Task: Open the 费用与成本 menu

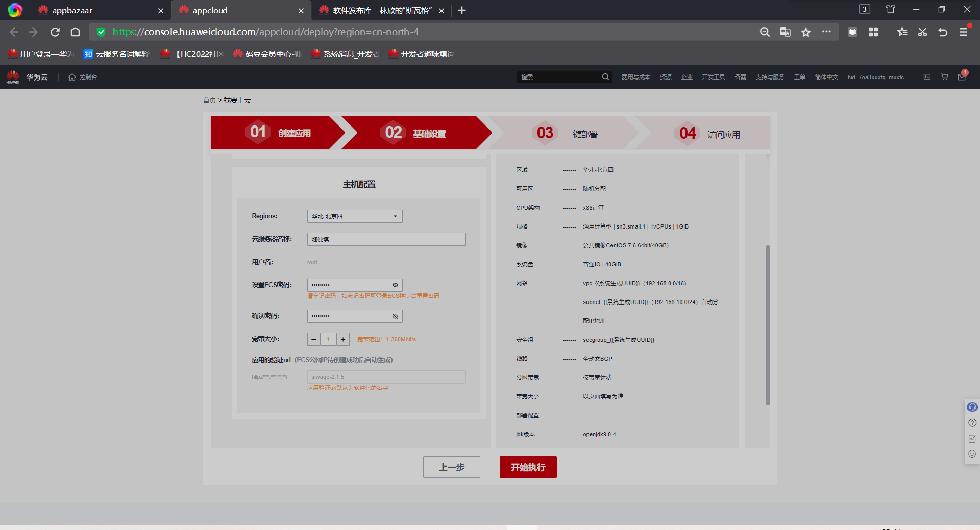Action: pyautogui.click(x=636, y=77)
